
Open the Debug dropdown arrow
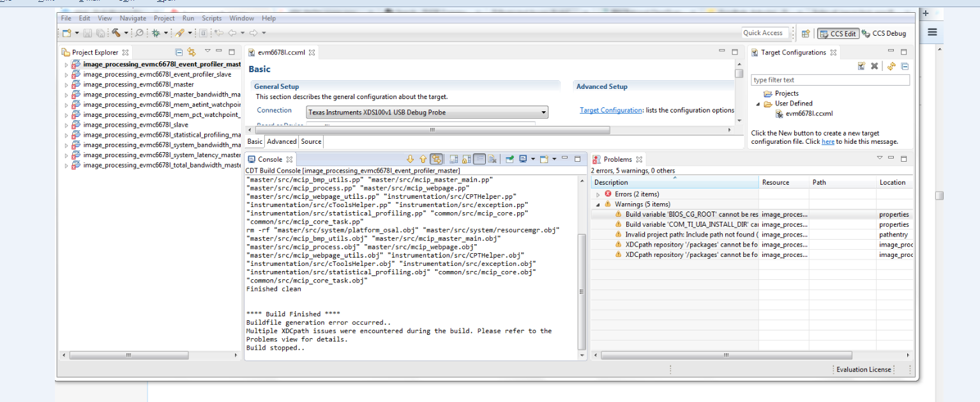point(166,33)
